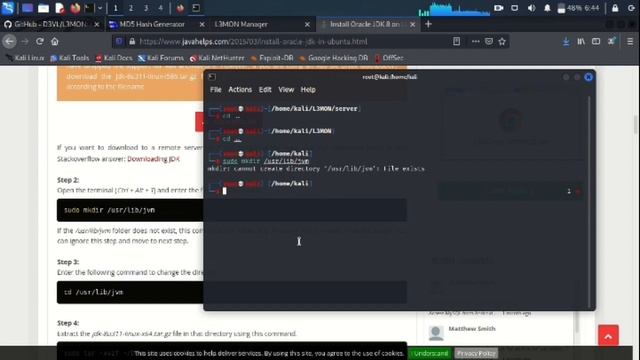Click the site padlock security icon
640x360 pixels.
132,41
